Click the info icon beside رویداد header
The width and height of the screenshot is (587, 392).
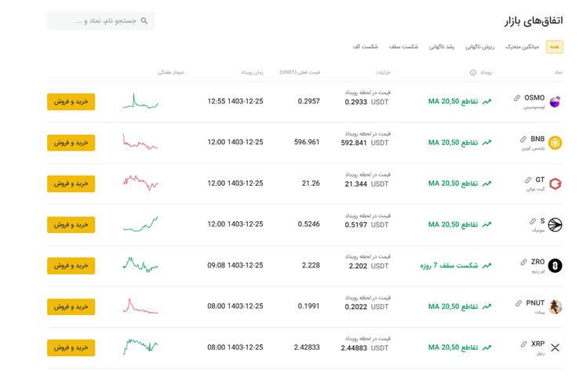pyautogui.click(x=472, y=73)
